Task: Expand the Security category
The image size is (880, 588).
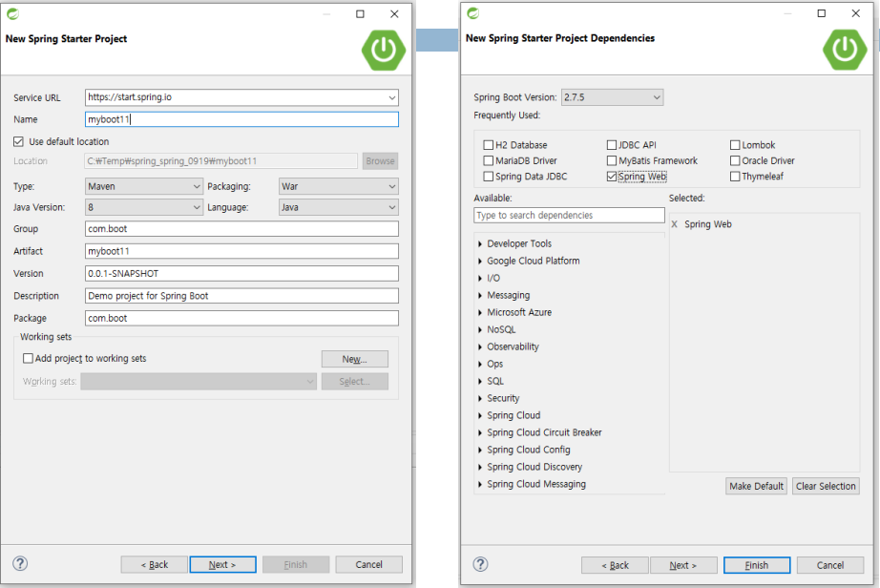Action: 480,398
